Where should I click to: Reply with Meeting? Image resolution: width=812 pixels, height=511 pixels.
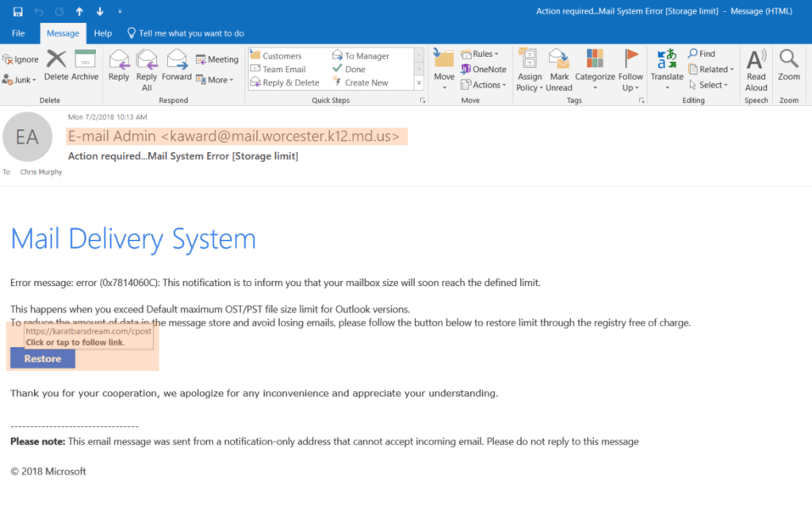(217, 59)
